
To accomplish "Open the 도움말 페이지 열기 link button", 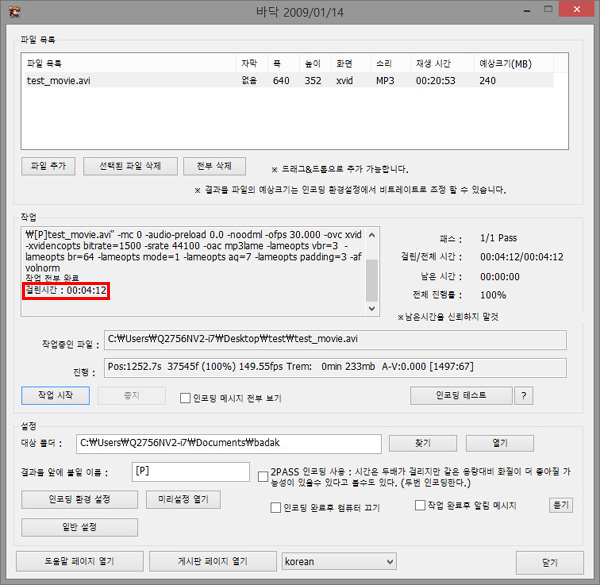I will (x=79, y=562).
